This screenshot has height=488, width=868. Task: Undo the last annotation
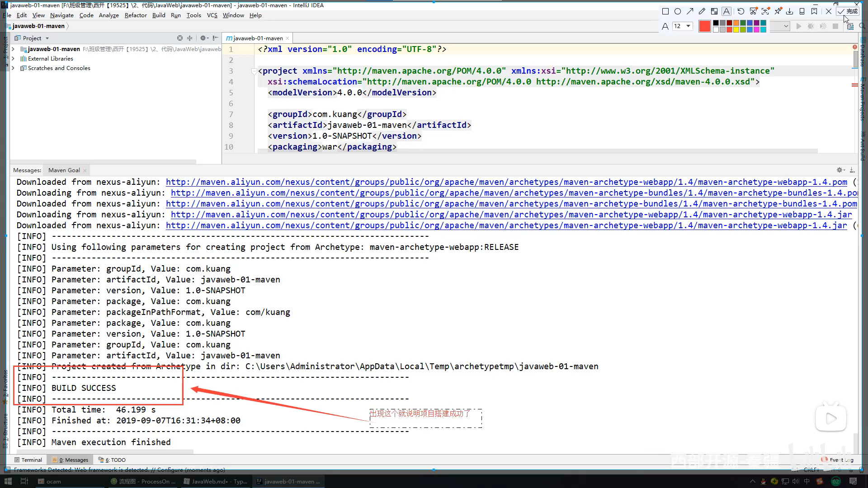coord(741,11)
